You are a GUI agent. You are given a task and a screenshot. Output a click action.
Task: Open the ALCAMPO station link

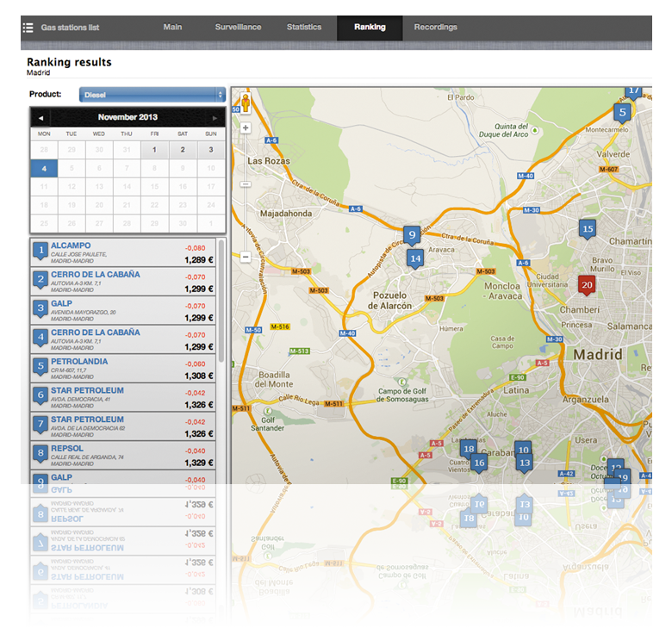(71, 246)
